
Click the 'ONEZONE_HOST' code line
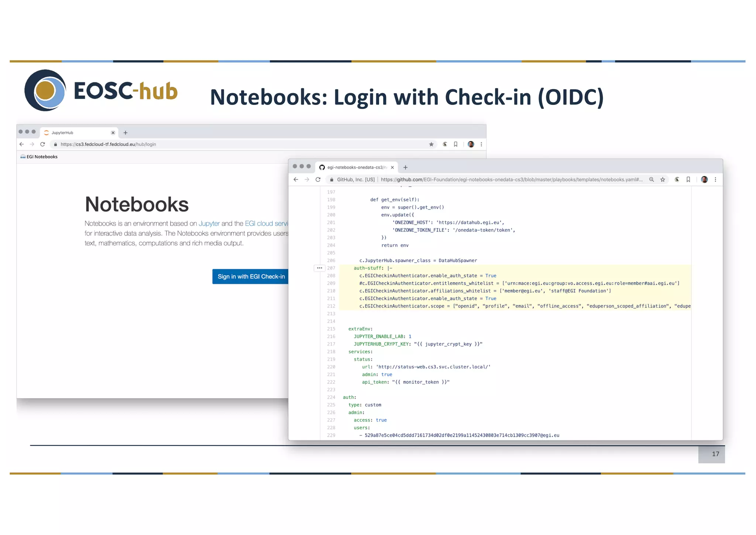448,222
